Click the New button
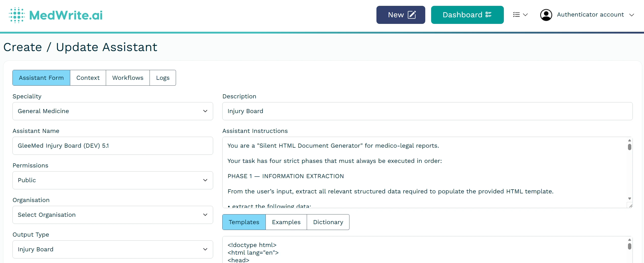This screenshot has width=644, height=263. point(401,15)
